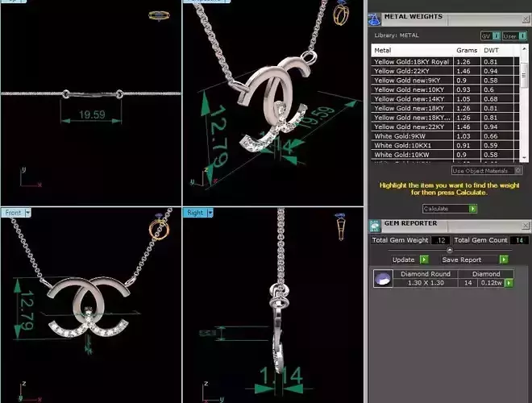Click the 19.59 dimension in Top viewport

(x=92, y=114)
